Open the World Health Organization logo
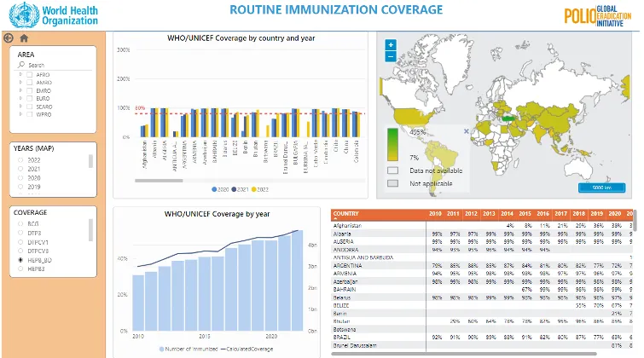Image resolution: width=644 pixels, height=358 pixels. [x=54, y=15]
